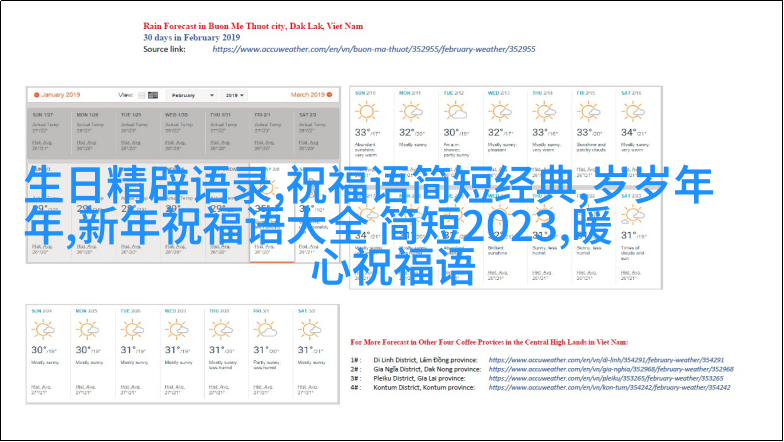
Task: Select the MON 1/28 calendar cell
Action: 94,134
